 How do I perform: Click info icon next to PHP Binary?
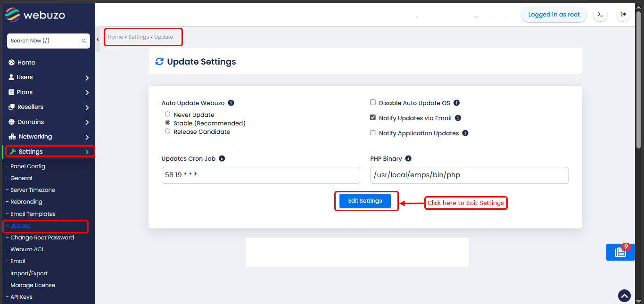tap(408, 158)
